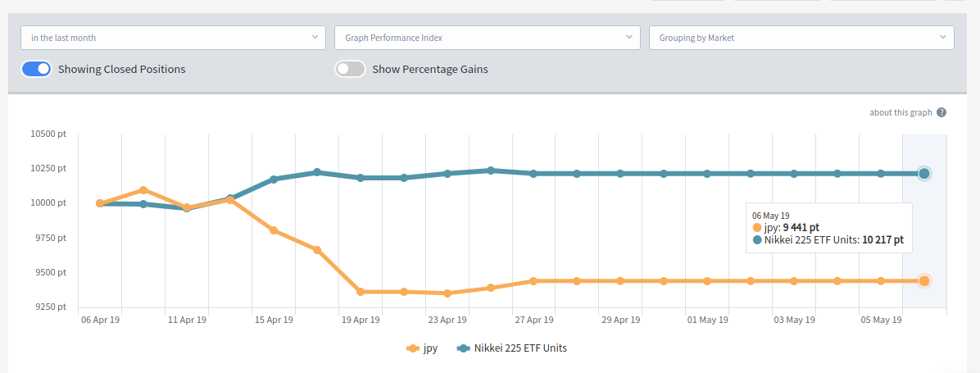Click the jpy data point at 19 Apr 19
Image resolution: width=980 pixels, height=373 pixels.
pos(361,292)
